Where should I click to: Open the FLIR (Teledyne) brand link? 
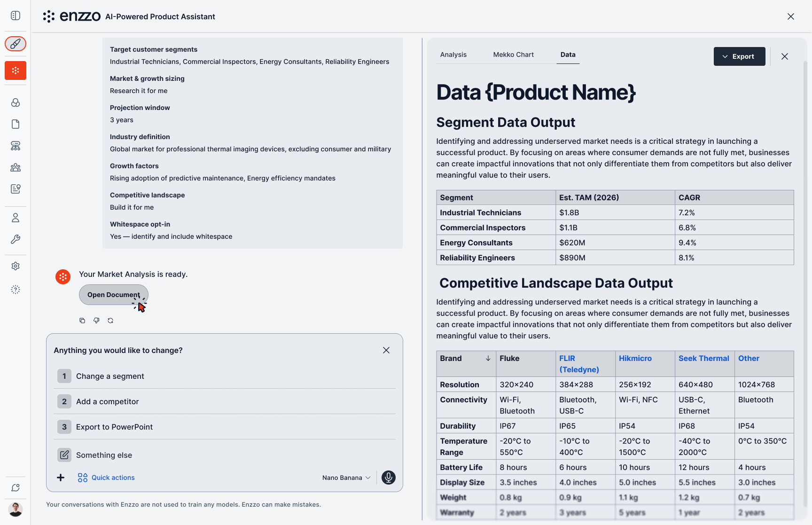tap(579, 364)
